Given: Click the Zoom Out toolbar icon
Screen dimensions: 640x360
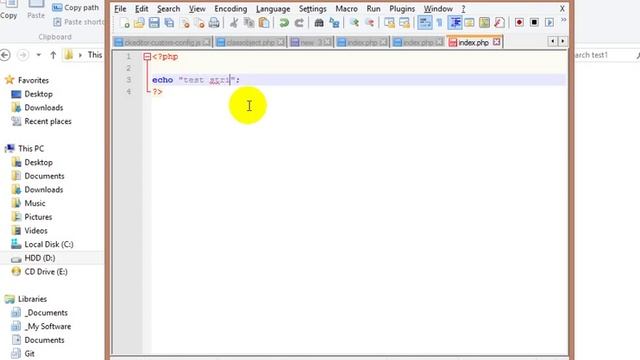Looking at the screenshot, I should [369, 23].
